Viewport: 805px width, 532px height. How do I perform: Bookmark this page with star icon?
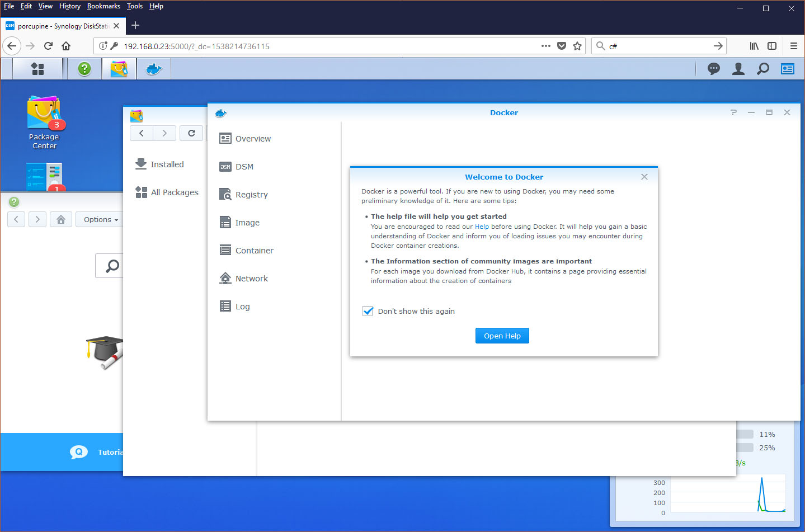(577, 46)
